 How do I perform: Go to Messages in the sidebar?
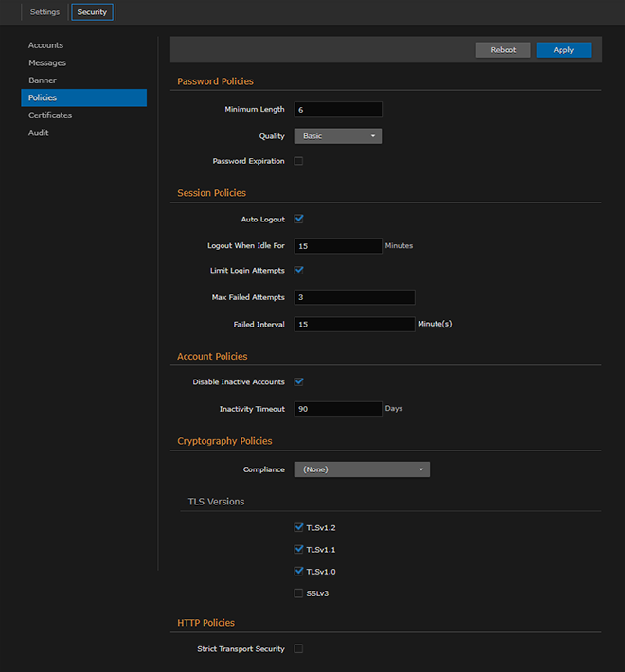47,62
